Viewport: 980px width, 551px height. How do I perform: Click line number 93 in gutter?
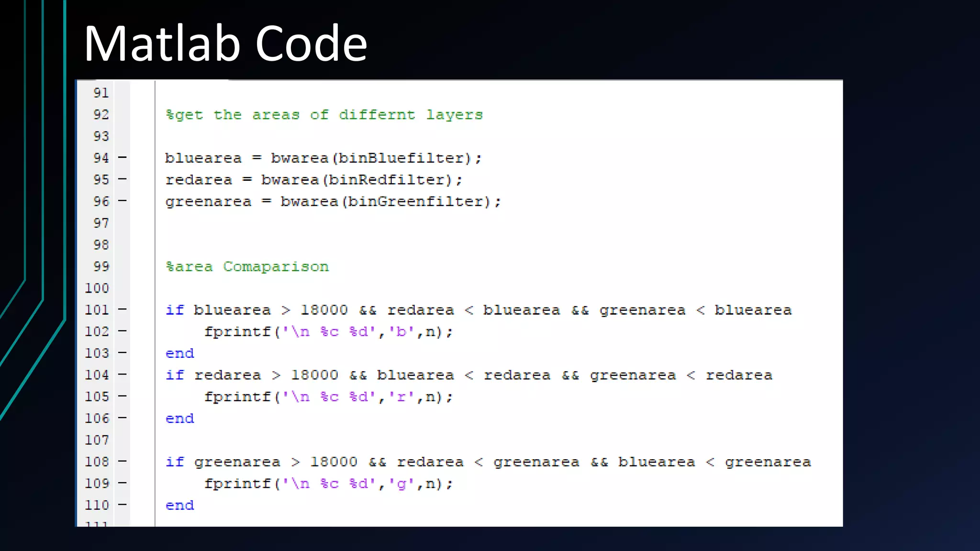101,136
